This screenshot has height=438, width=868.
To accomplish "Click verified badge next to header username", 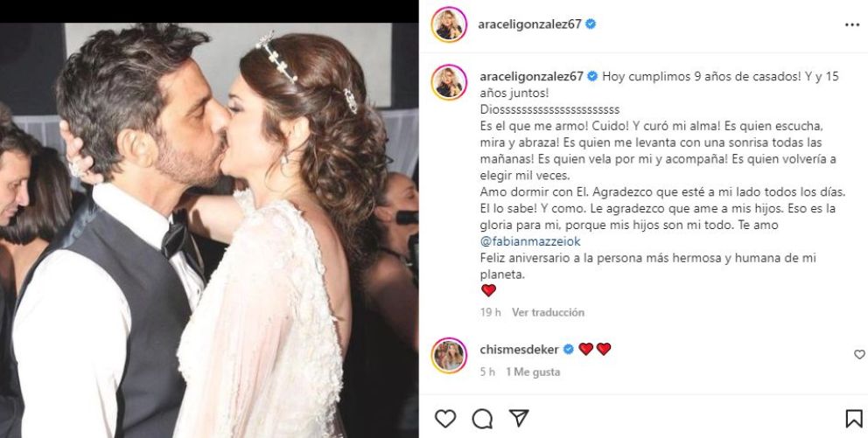I will click(591, 24).
